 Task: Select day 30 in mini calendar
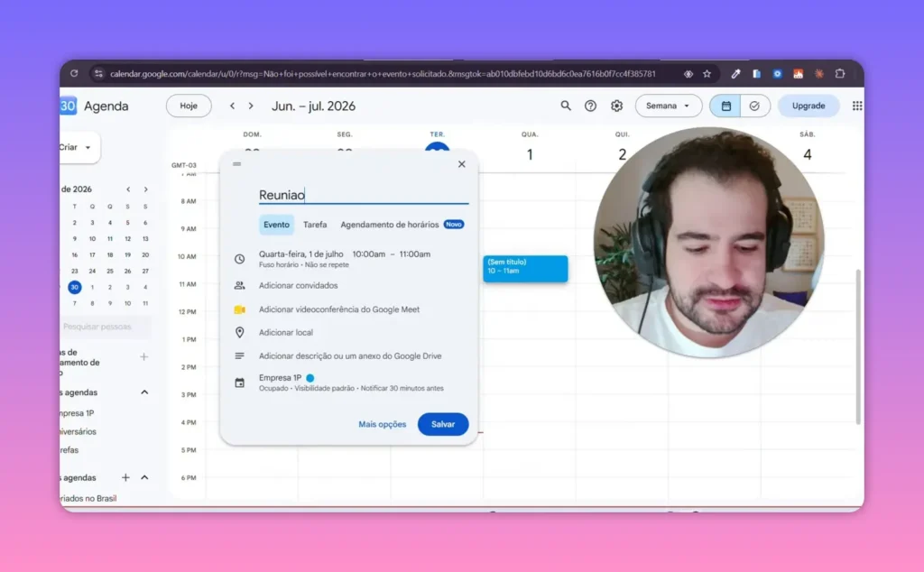coord(74,288)
